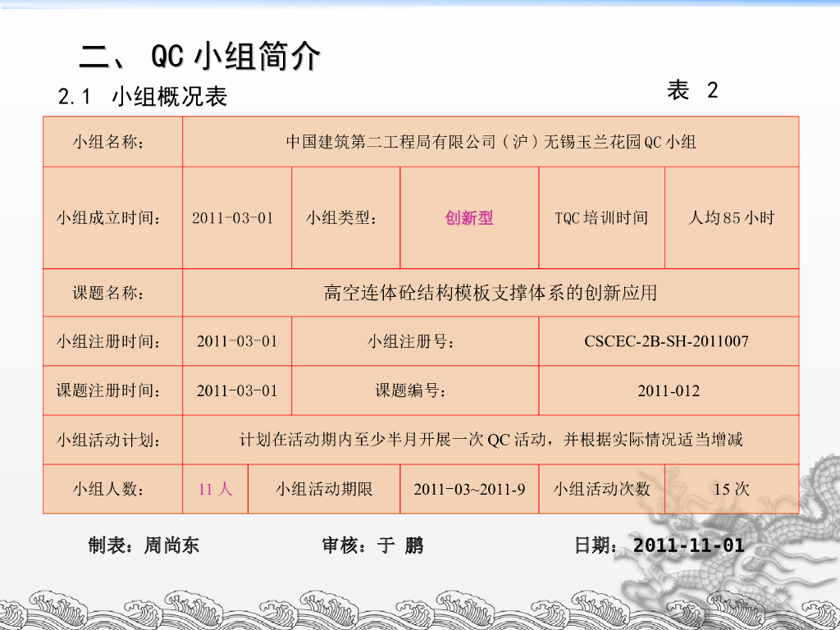The image size is (840, 630).
Task: Select the TQC培训时间 cell
Action: tap(601, 217)
